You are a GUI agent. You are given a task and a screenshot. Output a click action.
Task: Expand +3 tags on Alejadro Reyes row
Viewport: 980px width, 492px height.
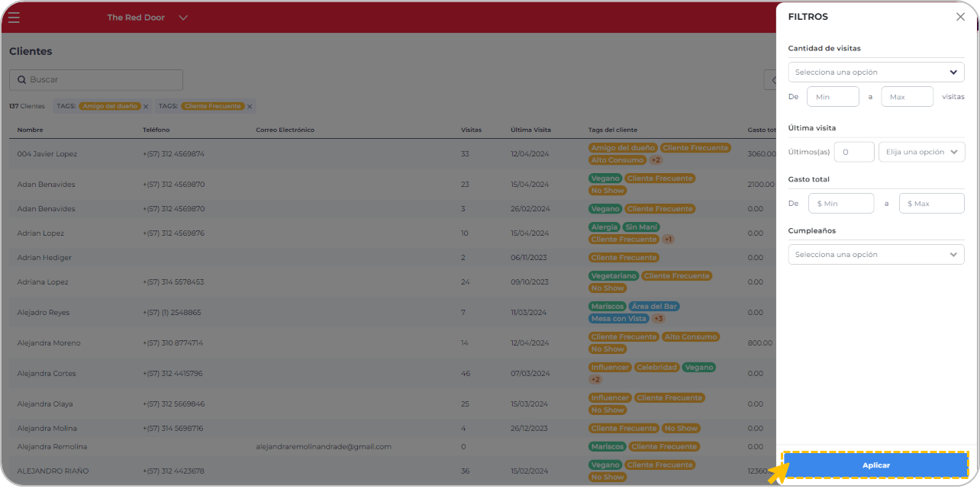tap(658, 319)
